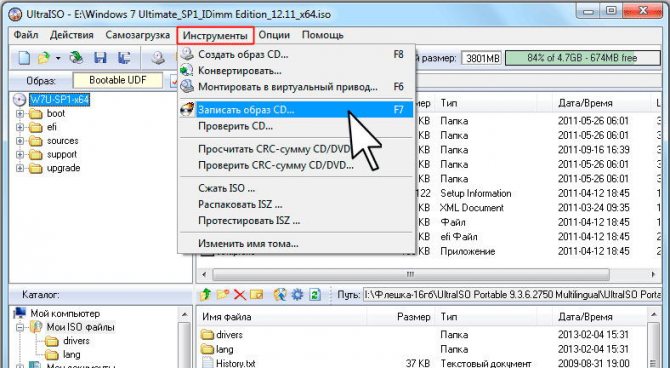The image size is (670, 368).
Task: Open the dropdown arrow beside Open folder icon
Action: pyautogui.click(x=58, y=58)
